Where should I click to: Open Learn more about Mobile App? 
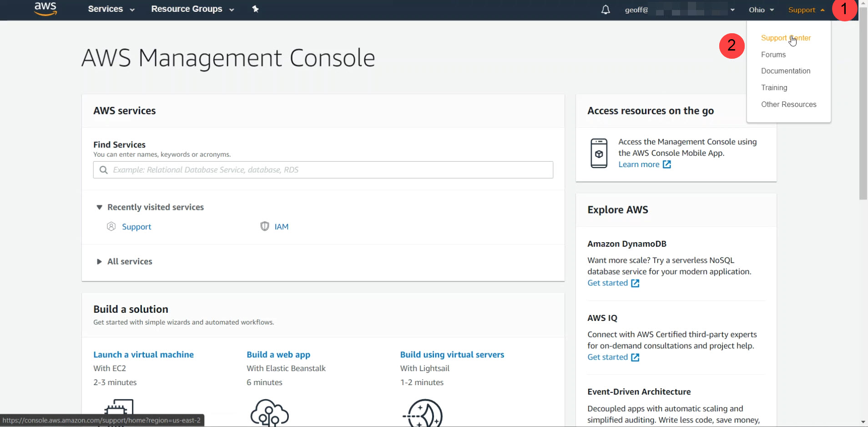coord(639,164)
